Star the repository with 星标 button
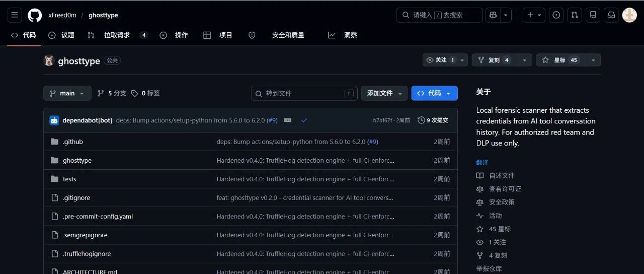 tap(560, 60)
